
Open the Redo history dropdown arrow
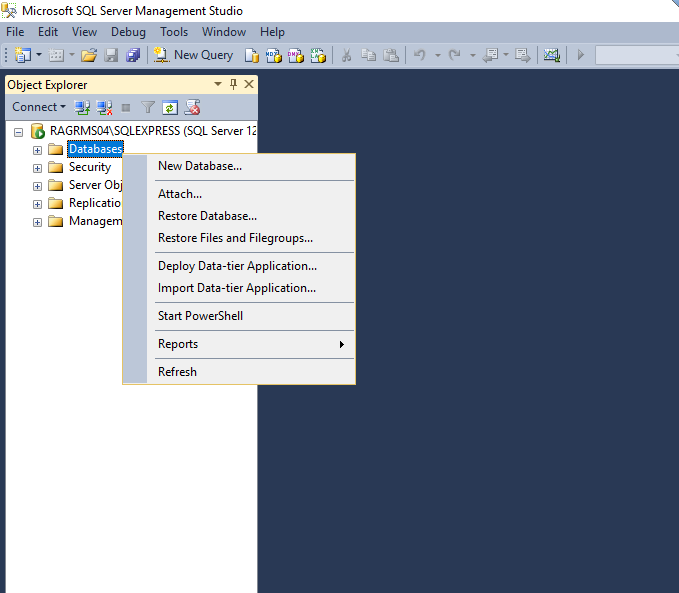coord(473,55)
